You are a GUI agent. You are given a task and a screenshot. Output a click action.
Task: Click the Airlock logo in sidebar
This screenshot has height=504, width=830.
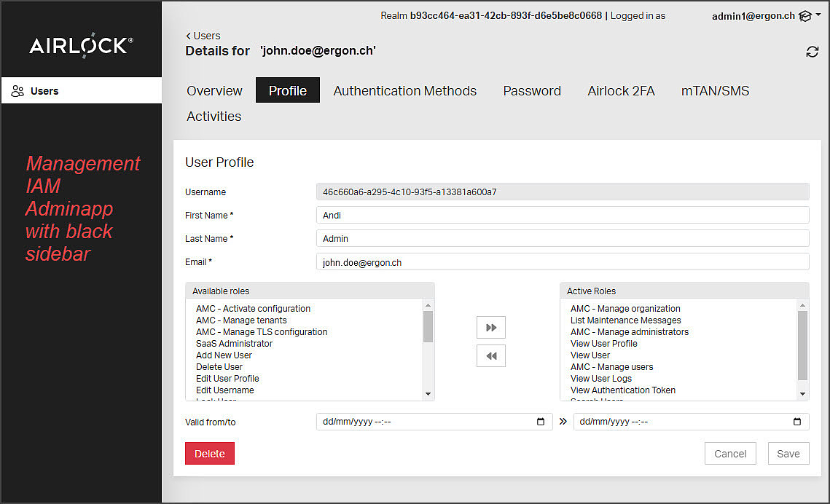(x=81, y=46)
